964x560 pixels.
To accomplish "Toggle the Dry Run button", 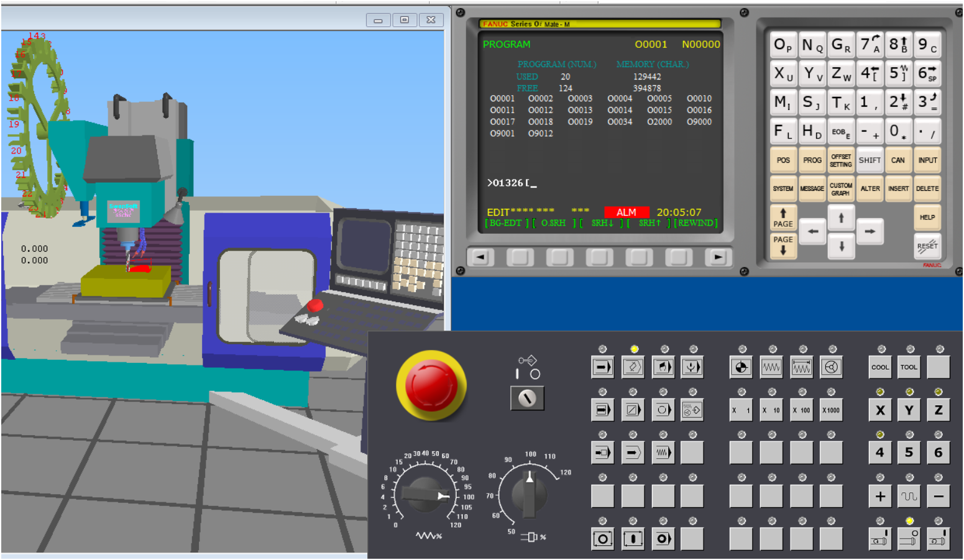I will tap(663, 452).
